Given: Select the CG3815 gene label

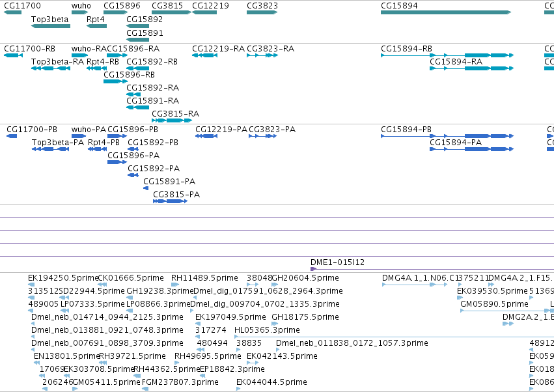Looking at the screenshot, I should pos(167,6).
